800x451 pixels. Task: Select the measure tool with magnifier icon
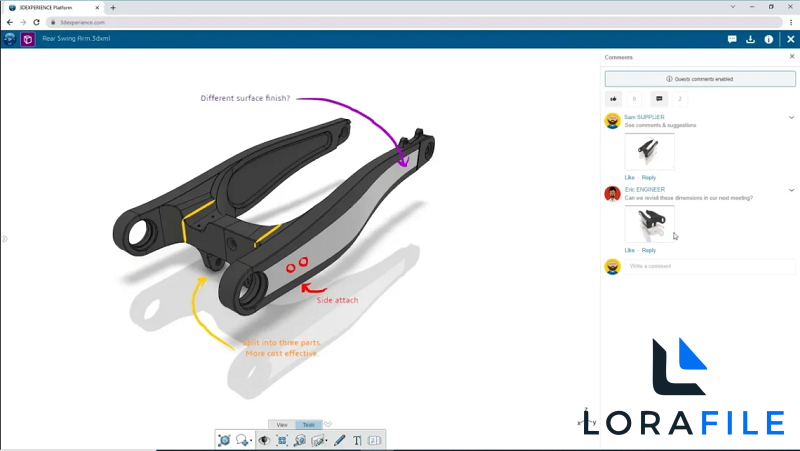[300, 440]
